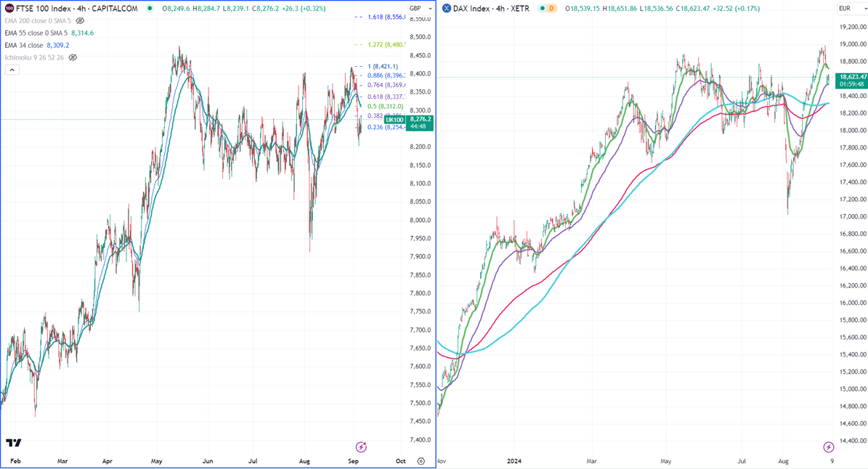Click the Mar label on DAX time axis
868x469 pixels.
click(x=592, y=461)
